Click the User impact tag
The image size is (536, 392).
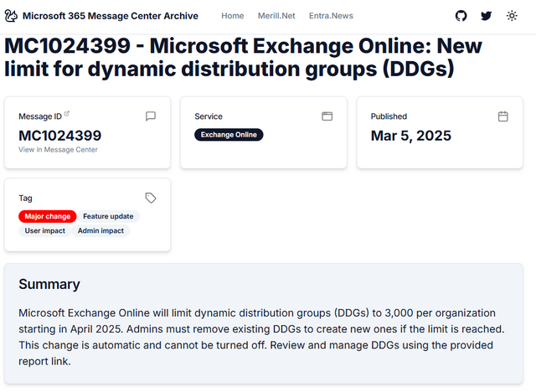[x=44, y=230]
